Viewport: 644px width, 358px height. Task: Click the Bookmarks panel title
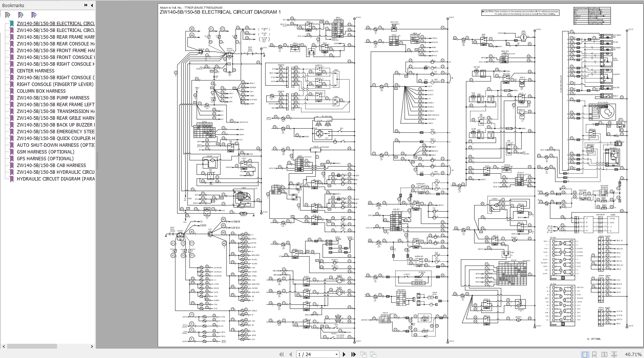click(x=13, y=5)
